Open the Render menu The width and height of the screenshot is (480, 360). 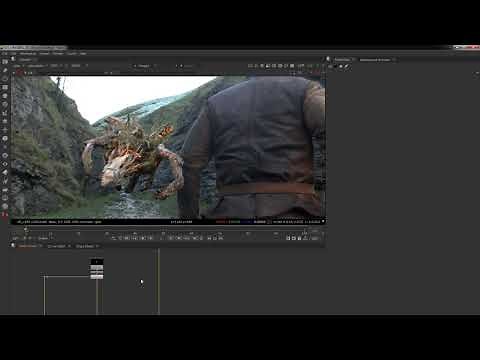pos(58,53)
